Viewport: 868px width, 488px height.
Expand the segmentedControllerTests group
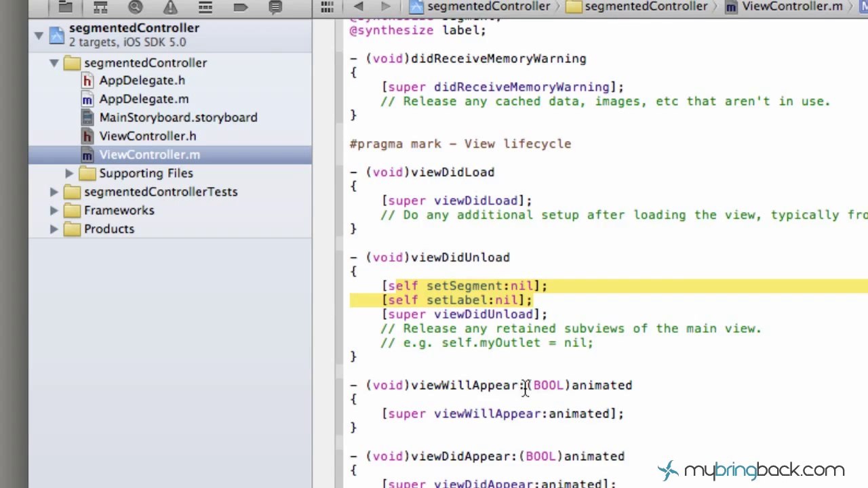(x=54, y=192)
